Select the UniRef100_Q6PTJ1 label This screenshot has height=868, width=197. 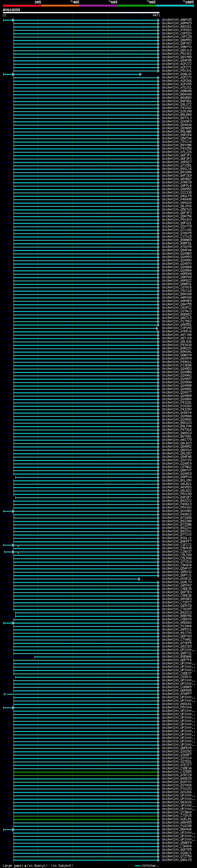pyautogui.click(x=176, y=575)
